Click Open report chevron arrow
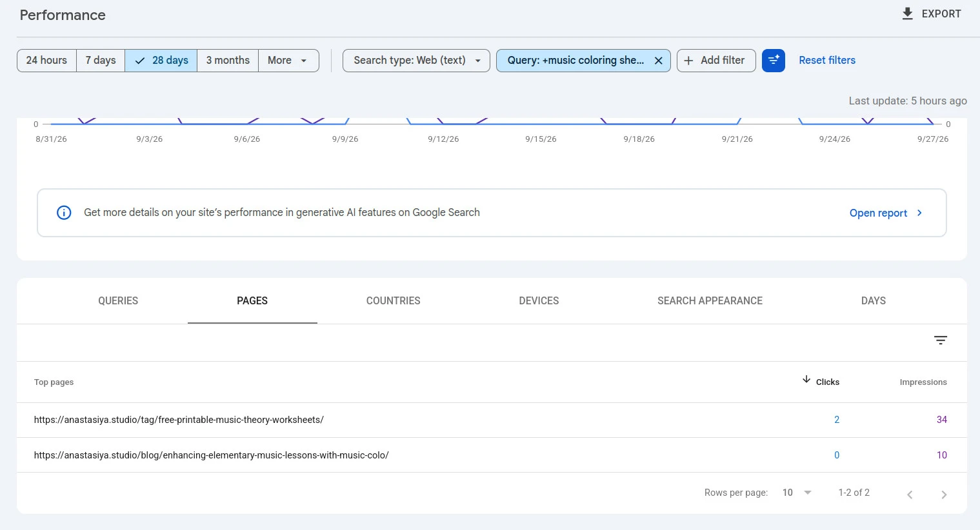Screen dimensions: 980x530 point(919,213)
